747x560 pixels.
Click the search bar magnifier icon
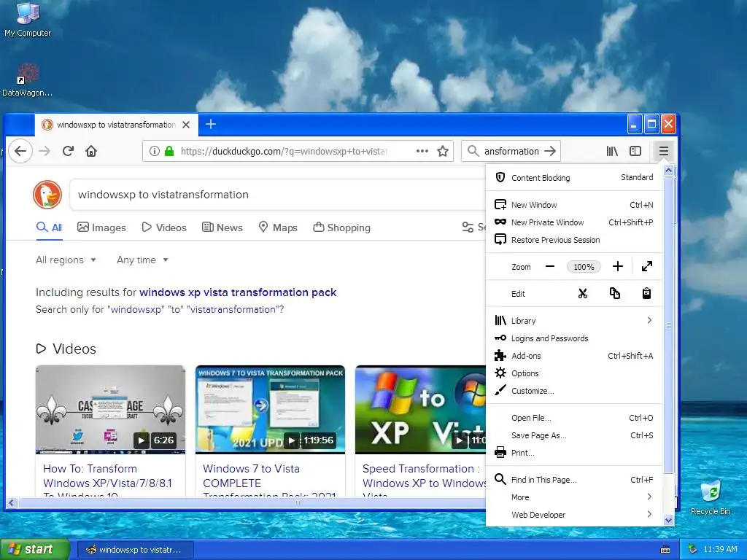[x=473, y=152]
